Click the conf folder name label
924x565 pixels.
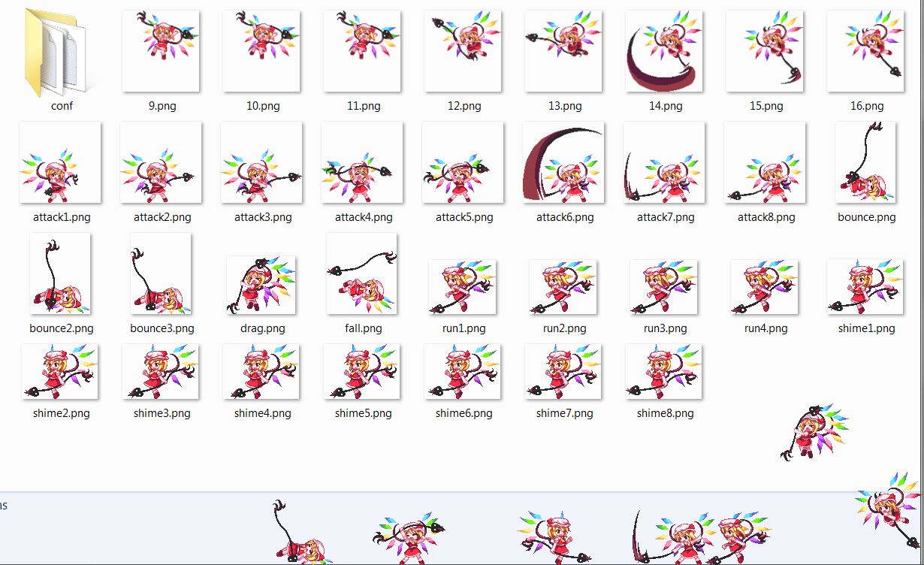tap(62, 106)
